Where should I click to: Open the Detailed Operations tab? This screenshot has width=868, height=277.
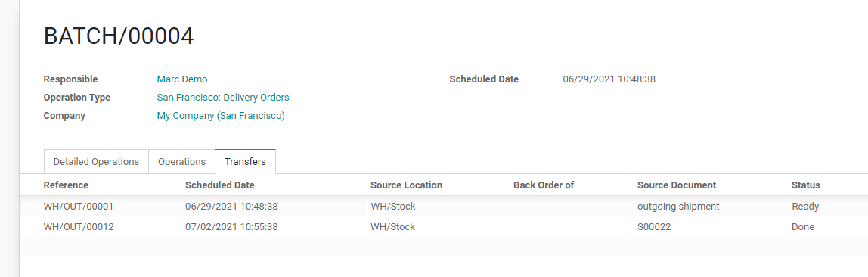pos(96,162)
